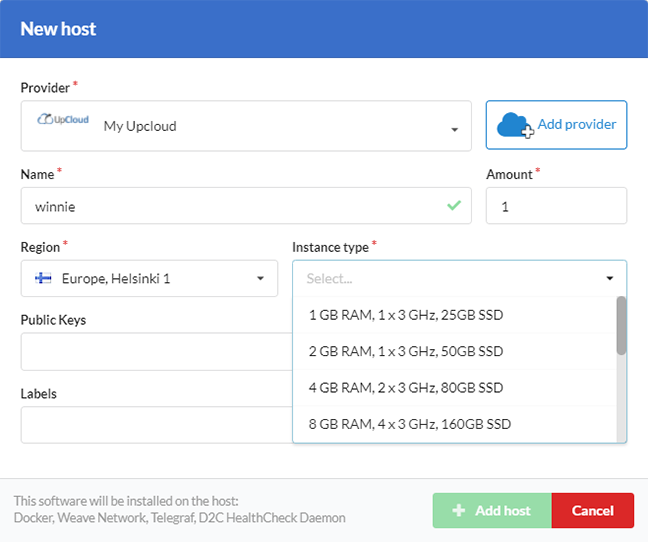The width and height of the screenshot is (648, 542).
Task: Click the cloud plus icon in Add provider
Action: (x=515, y=126)
